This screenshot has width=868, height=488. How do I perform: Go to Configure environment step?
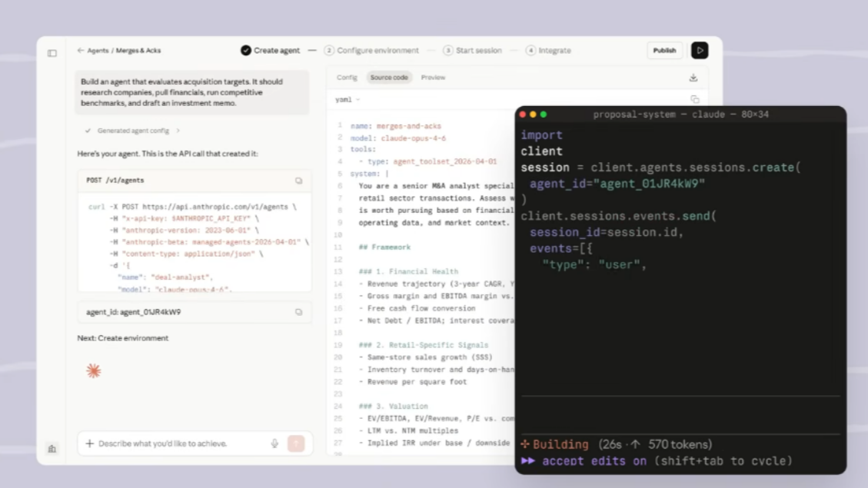371,51
